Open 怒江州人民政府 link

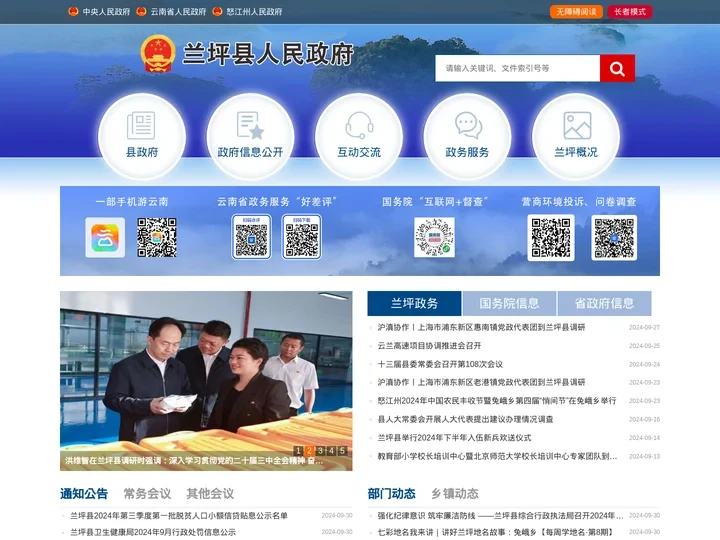tap(254, 11)
